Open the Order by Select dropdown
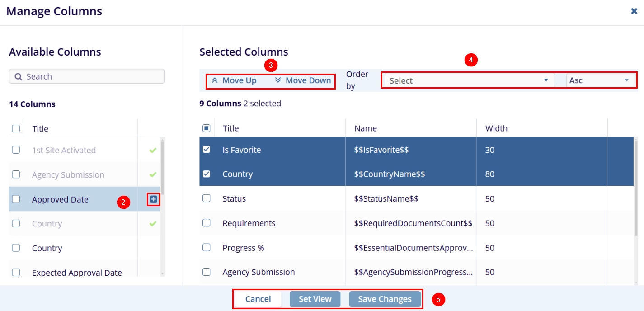The height and width of the screenshot is (311, 644). 468,80
